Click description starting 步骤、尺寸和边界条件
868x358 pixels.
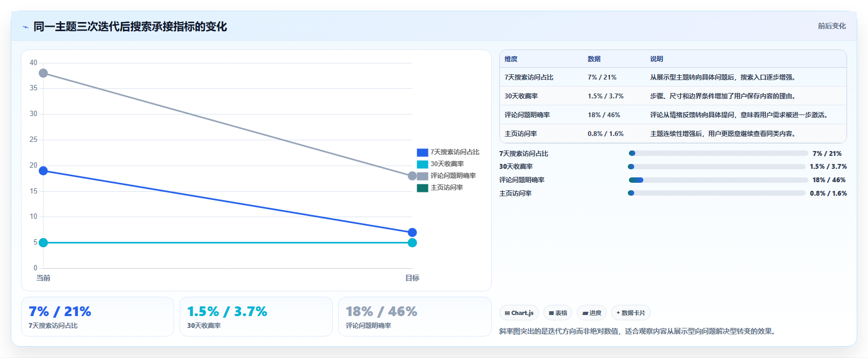point(723,96)
